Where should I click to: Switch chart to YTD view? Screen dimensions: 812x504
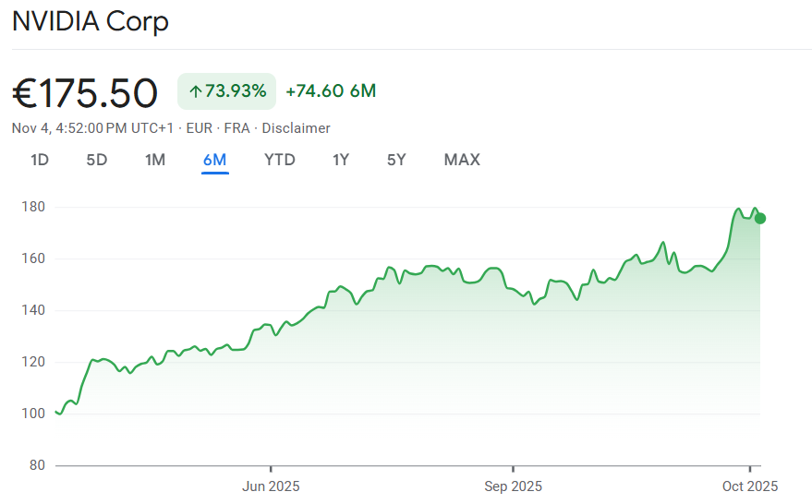(x=280, y=160)
